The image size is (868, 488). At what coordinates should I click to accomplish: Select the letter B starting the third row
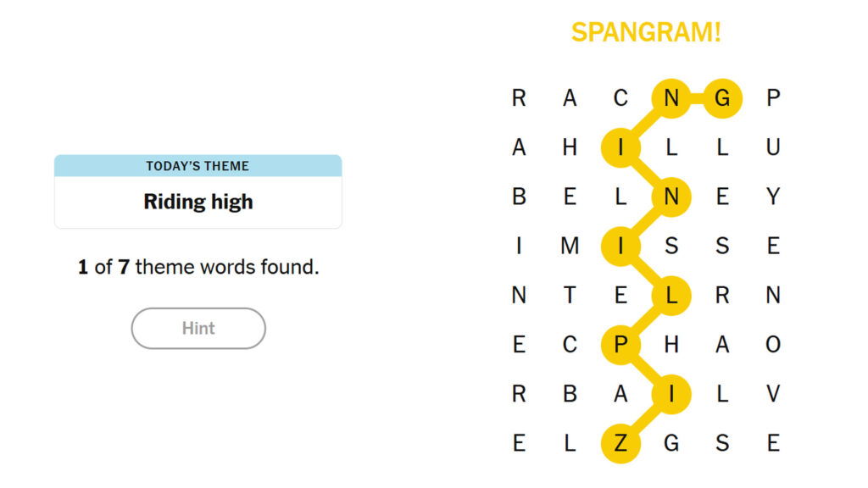pyautogui.click(x=518, y=197)
